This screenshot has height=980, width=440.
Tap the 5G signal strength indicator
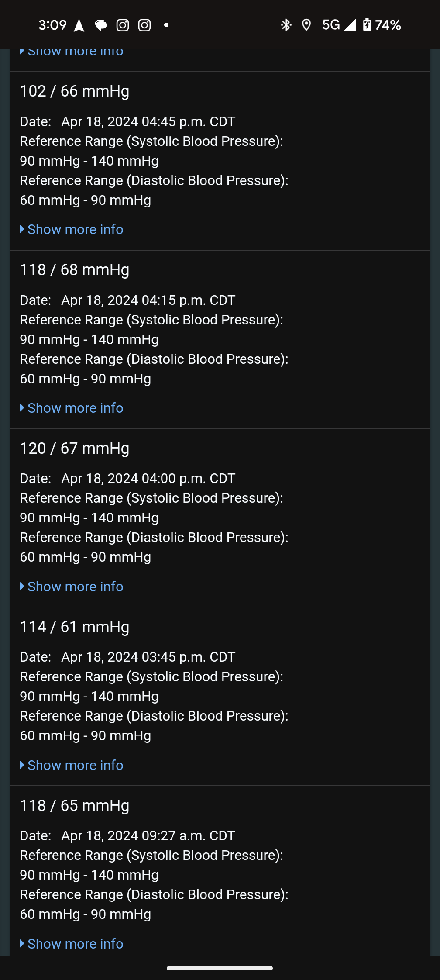pos(339,25)
